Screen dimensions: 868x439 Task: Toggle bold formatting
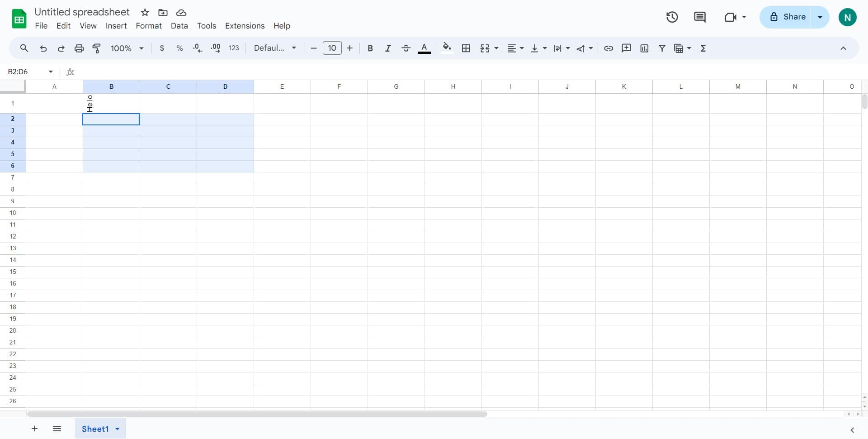tap(370, 48)
